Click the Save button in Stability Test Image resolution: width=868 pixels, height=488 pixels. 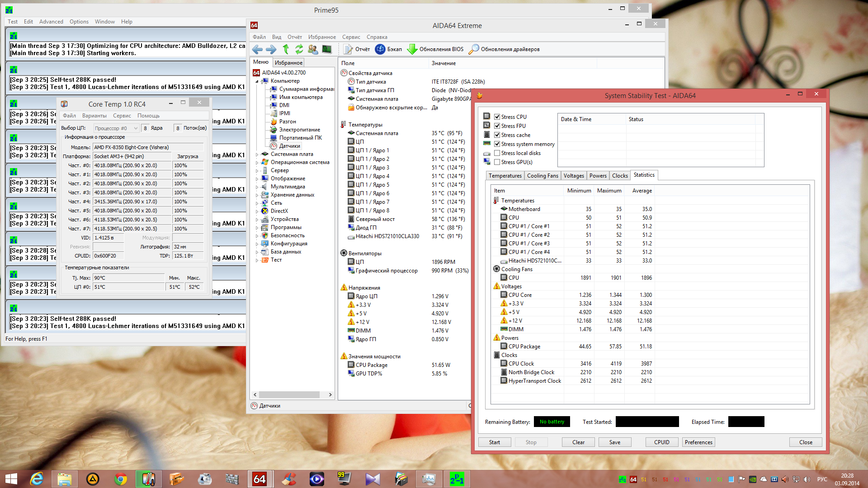click(x=615, y=442)
